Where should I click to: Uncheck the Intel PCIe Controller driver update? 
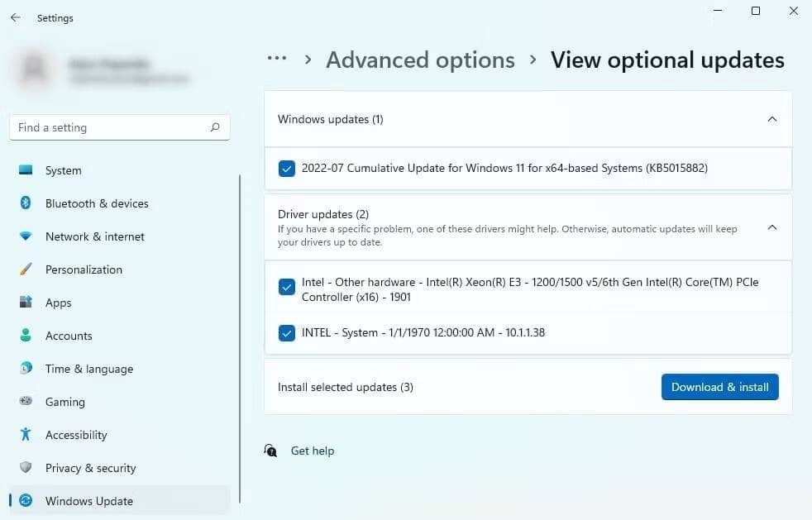[286, 286]
